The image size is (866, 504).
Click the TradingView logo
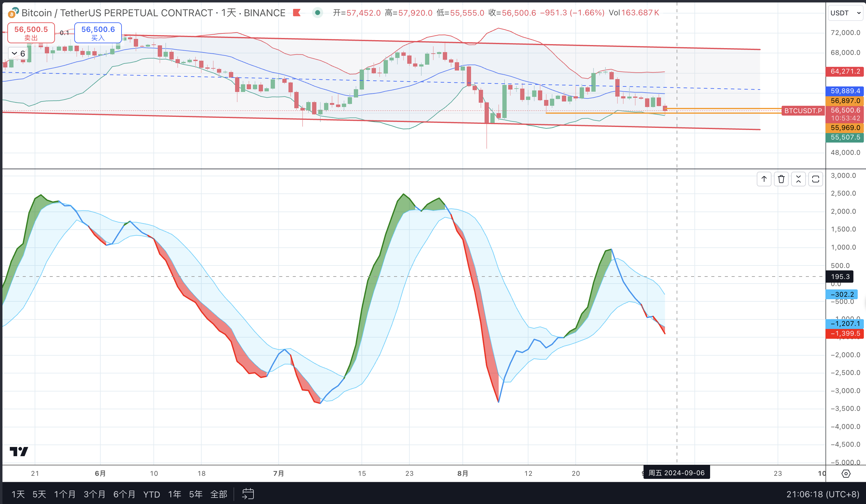click(19, 452)
